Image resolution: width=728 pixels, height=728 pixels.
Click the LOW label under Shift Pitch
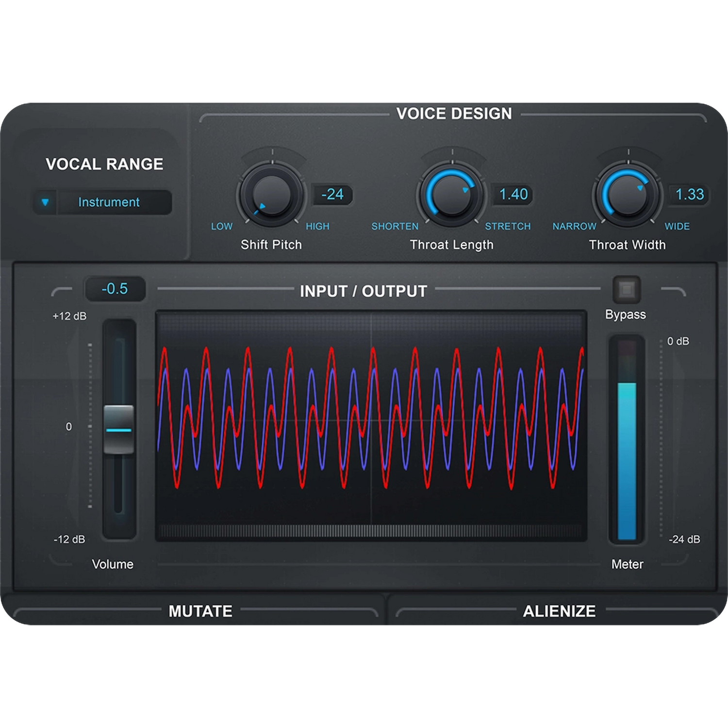pyautogui.click(x=222, y=226)
